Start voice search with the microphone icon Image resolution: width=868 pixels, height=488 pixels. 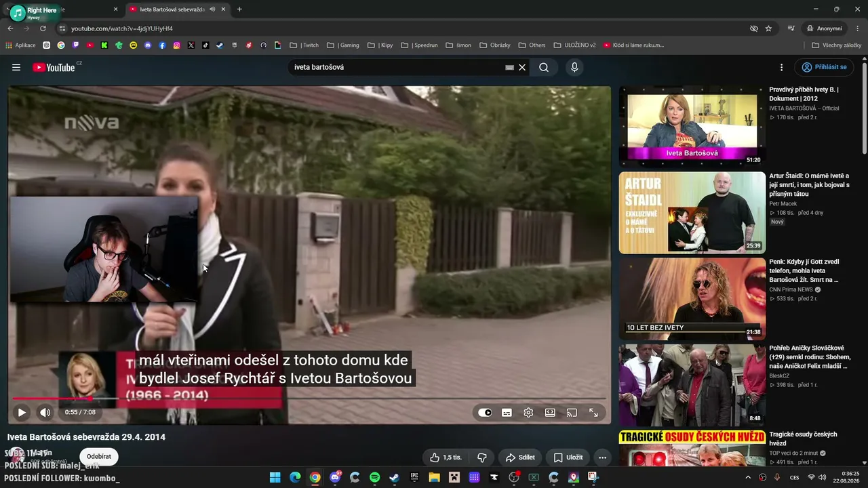pyautogui.click(x=574, y=67)
